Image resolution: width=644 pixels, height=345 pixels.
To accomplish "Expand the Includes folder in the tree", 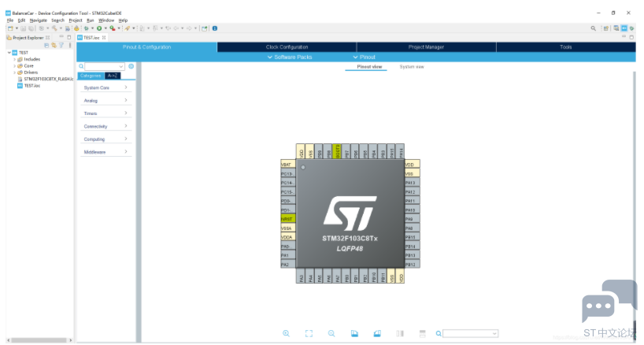I will click(15, 59).
